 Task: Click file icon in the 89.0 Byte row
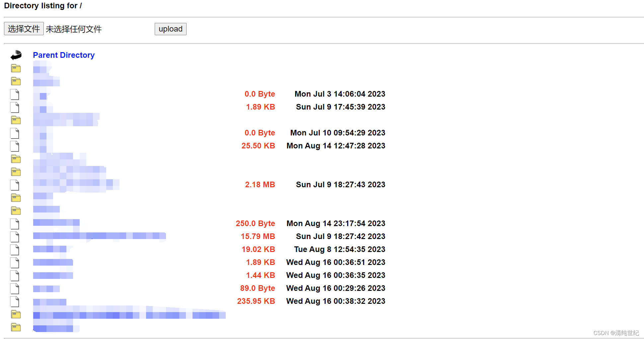click(15, 289)
